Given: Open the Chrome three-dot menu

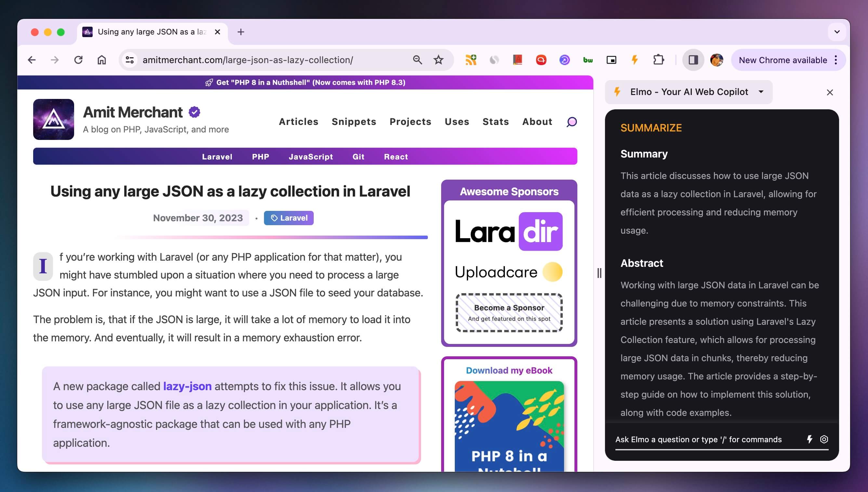Looking at the screenshot, I should (x=836, y=60).
